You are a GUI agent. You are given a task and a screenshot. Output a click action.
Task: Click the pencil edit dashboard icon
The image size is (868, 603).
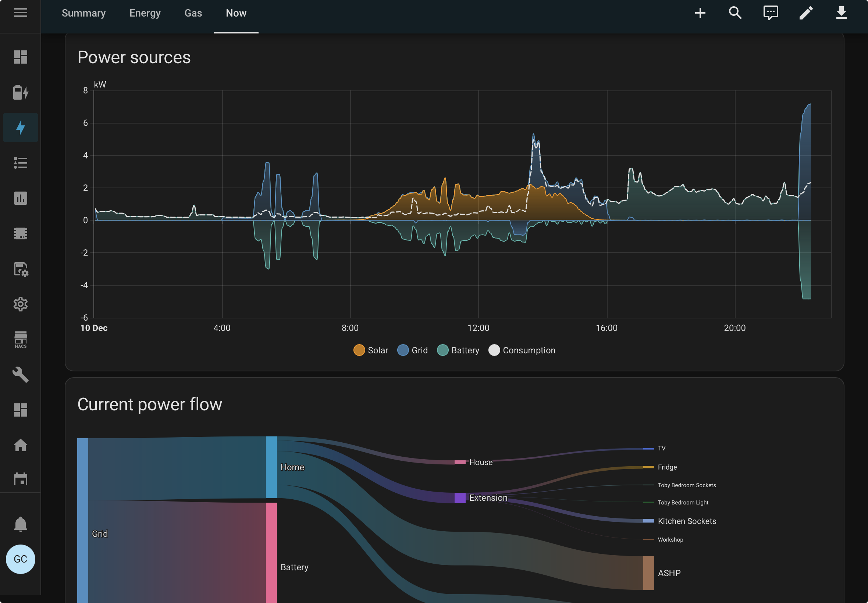point(805,13)
